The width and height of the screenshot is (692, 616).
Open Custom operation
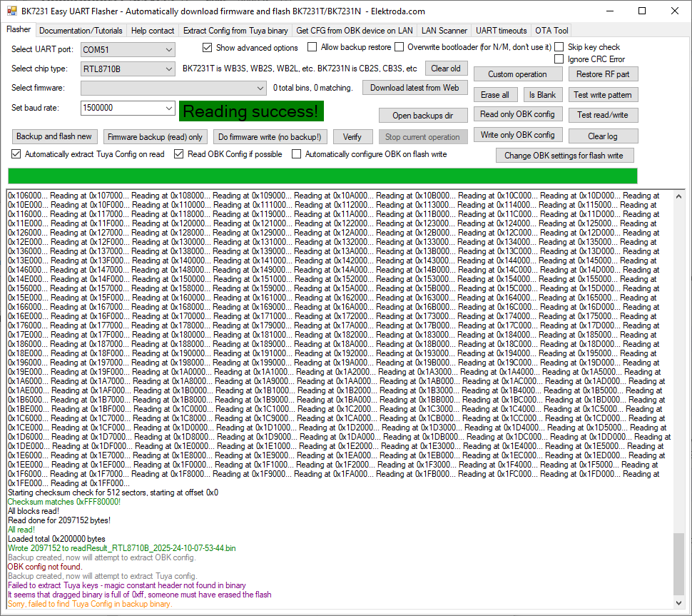point(517,74)
